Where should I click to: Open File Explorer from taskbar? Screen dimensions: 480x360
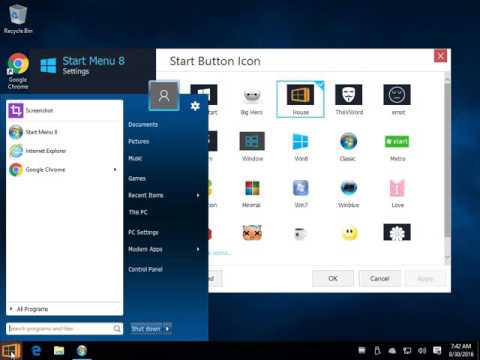coord(59,351)
